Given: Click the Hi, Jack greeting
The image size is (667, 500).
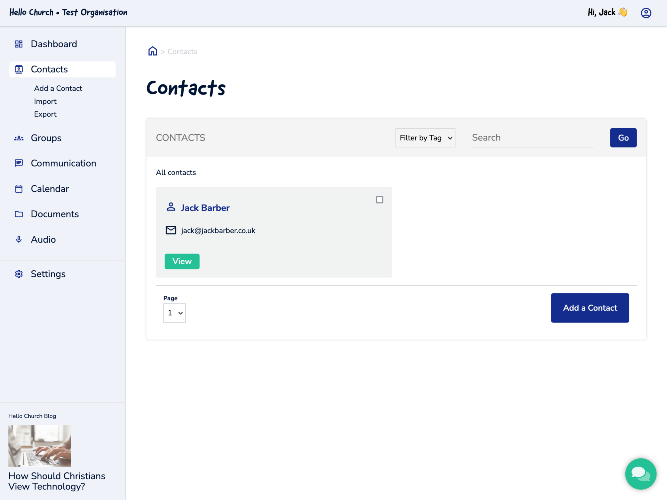Looking at the screenshot, I should 607,12.
